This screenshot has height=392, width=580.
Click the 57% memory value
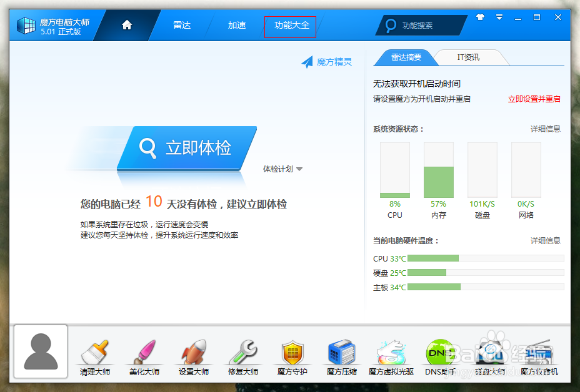coord(438,204)
